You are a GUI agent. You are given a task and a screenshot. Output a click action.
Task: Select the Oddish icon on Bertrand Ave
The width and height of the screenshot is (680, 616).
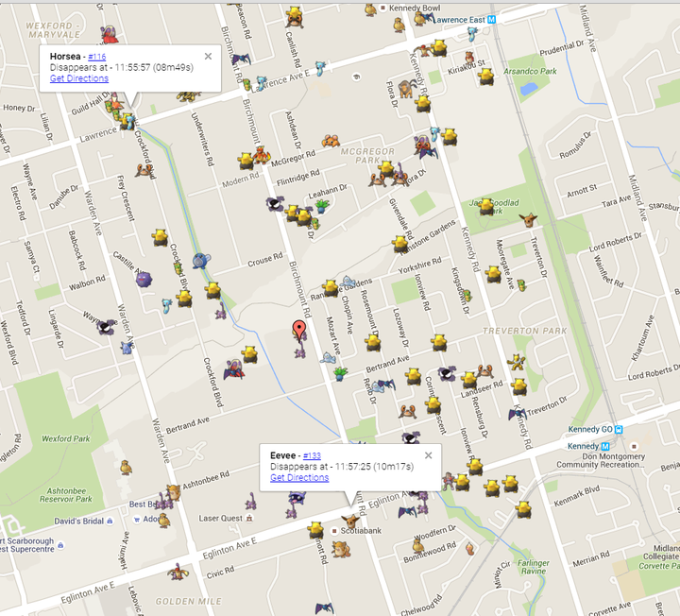click(340, 373)
